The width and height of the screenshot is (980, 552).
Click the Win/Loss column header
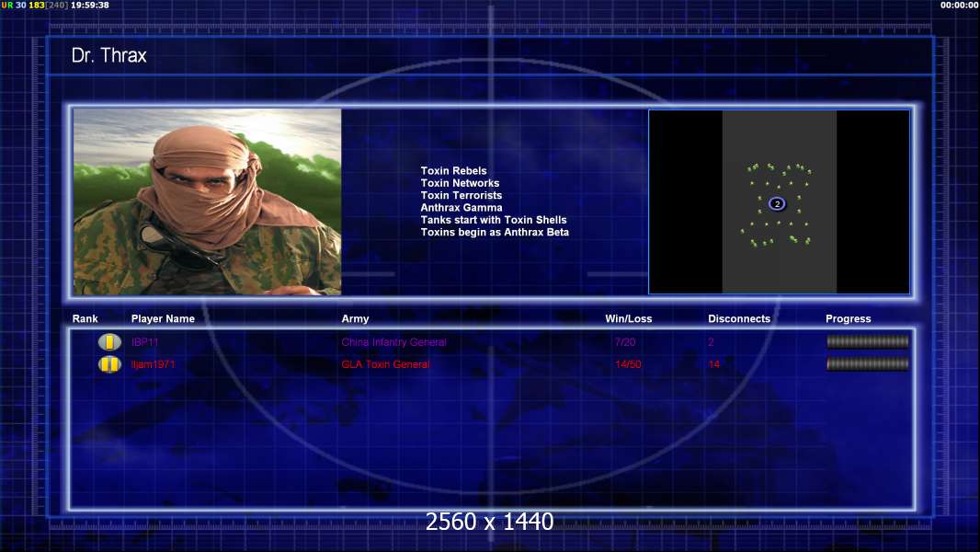click(628, 319)
